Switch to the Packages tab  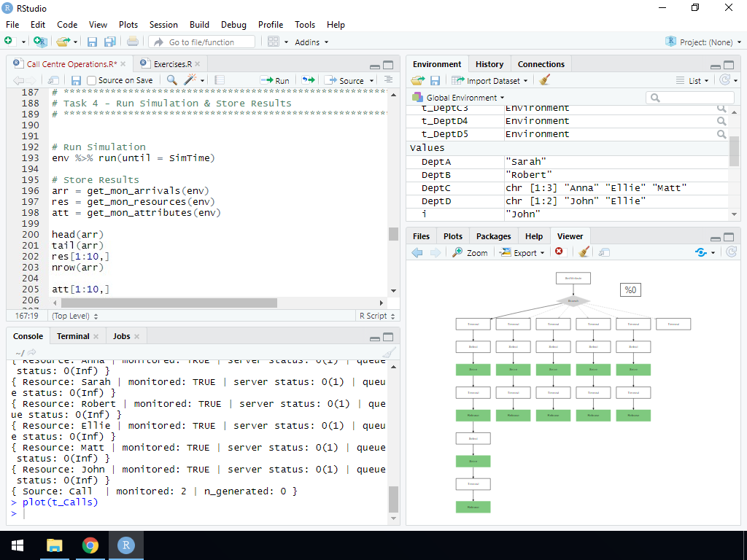point(493,236)
